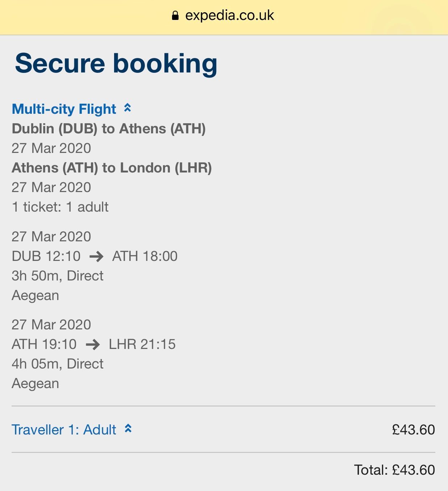Click the £43.60 traveller price
Screen dimensions: 448x491
[413, 430]
